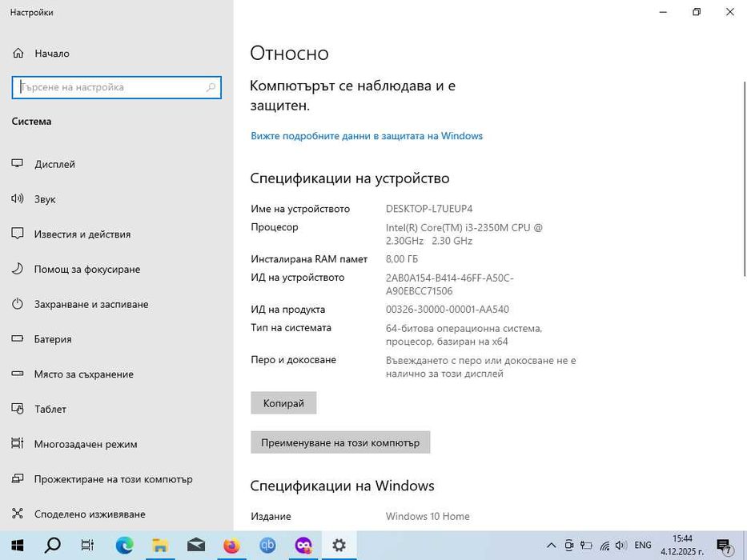Click Преименуване на този компютър button
747x560 pixels.
[340, 442]
